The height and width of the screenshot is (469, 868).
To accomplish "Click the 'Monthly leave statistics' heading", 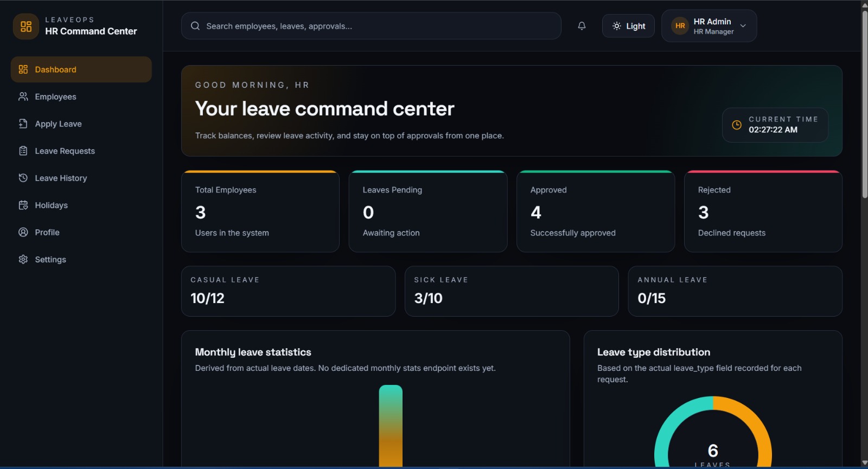I will 253,352.
